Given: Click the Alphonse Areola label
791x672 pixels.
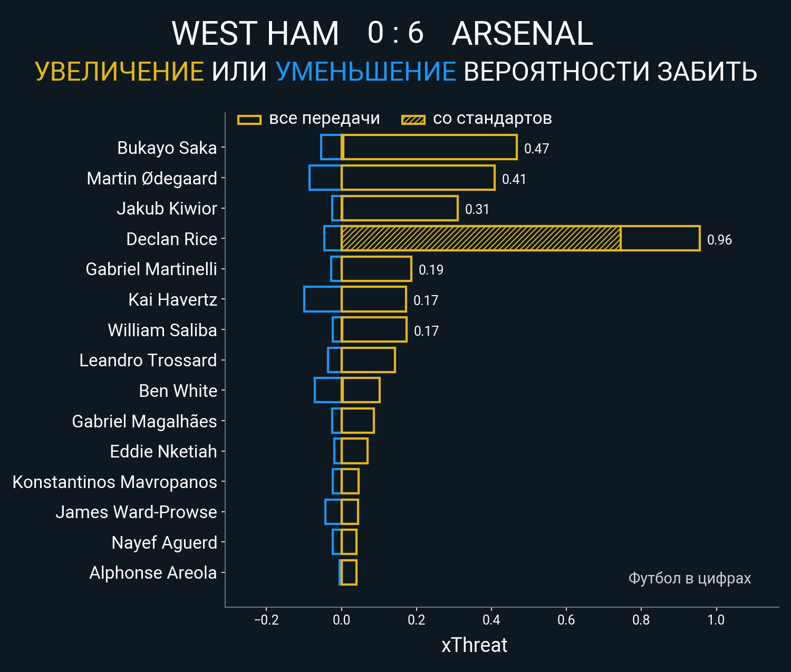Looking at the screenshot, I should tap(153, 573).
